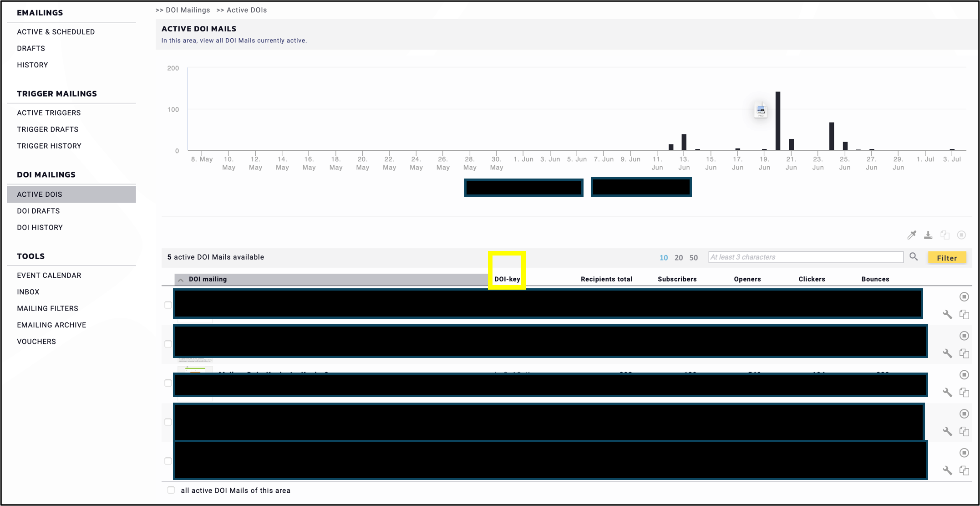Screen dimensions: 980x506
Task: Check 'all active DOI Mails of this area'
Action: (171, 490)
